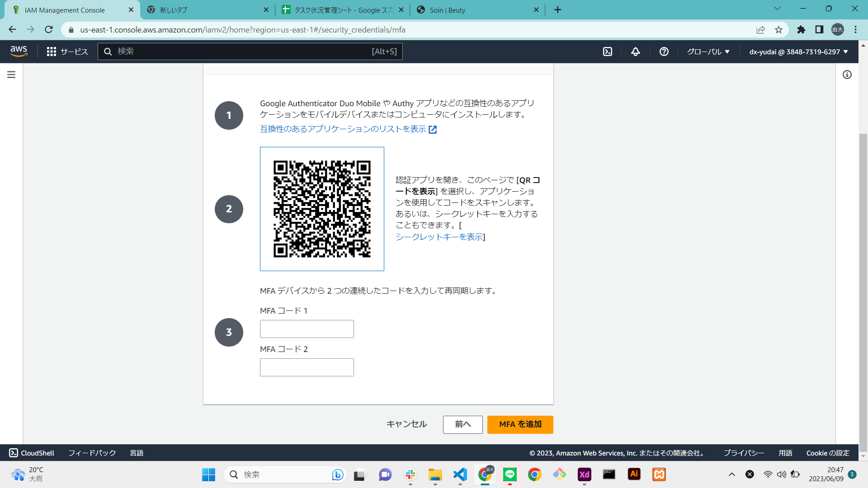Open the Chrome three-dot menu
The width and height of the screenshot is (868, 488).
coord(855,30)
